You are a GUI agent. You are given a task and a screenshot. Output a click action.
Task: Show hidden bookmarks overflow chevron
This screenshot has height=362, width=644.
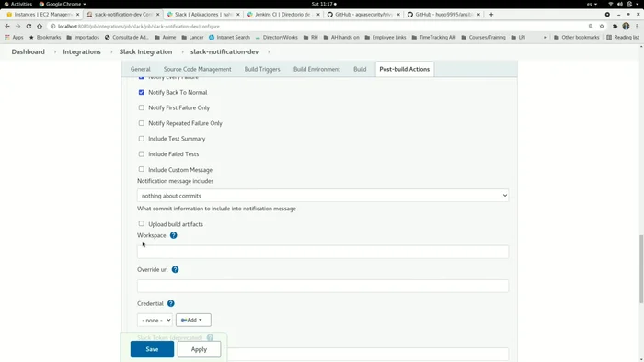point(545,38)
